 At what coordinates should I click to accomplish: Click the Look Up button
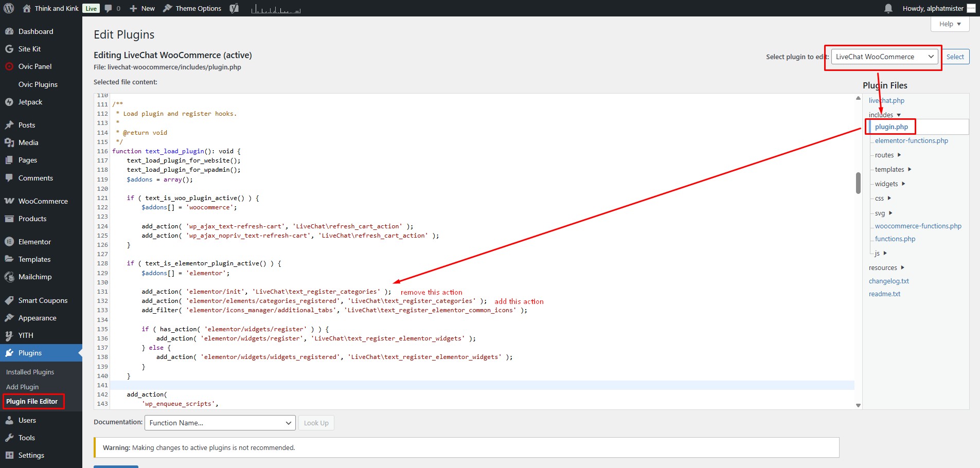tap(316, 423)
